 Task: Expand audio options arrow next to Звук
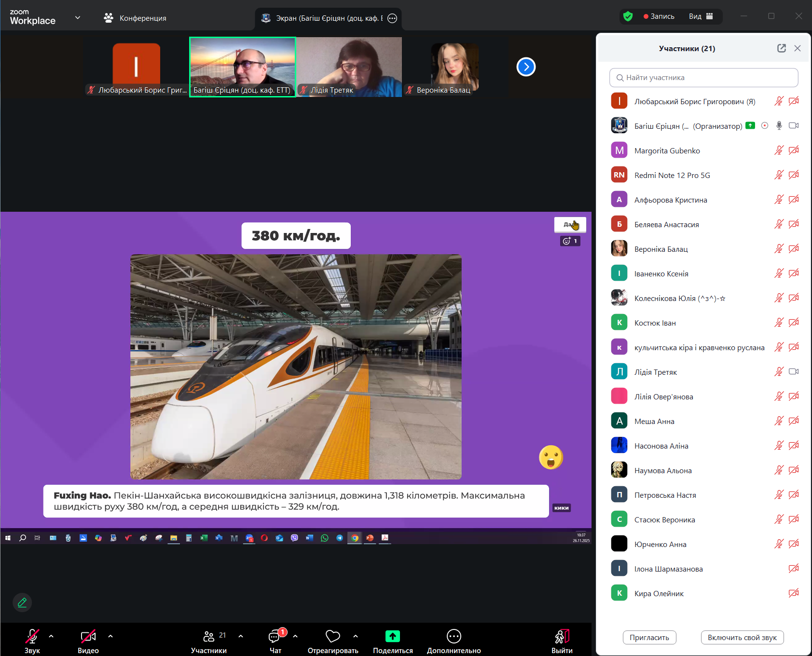point(51,636)
